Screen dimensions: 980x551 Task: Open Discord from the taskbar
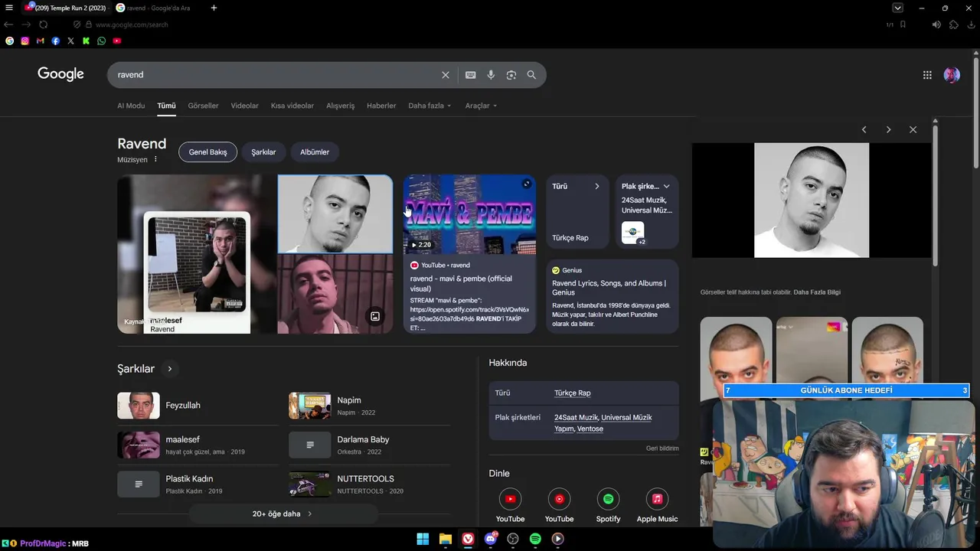tap(490, 539)
